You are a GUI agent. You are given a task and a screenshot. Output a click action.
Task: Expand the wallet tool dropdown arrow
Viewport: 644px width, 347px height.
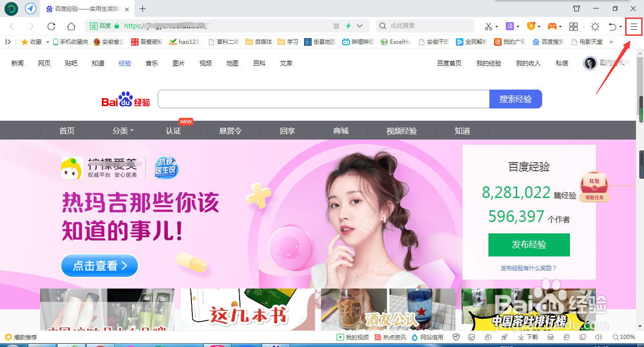tap(539, 27)
